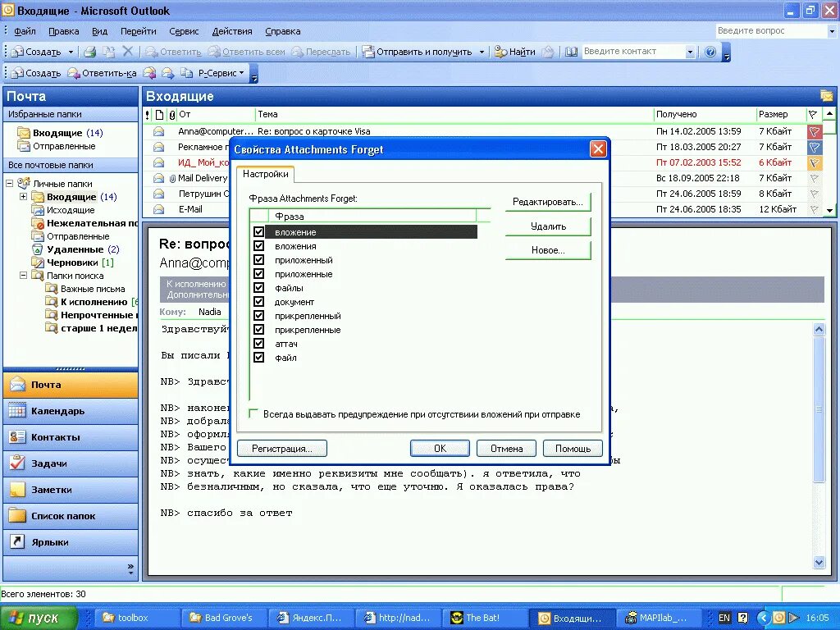
Task: Select the Настройки tab in the dialog
Action: [x=265, y=174]
